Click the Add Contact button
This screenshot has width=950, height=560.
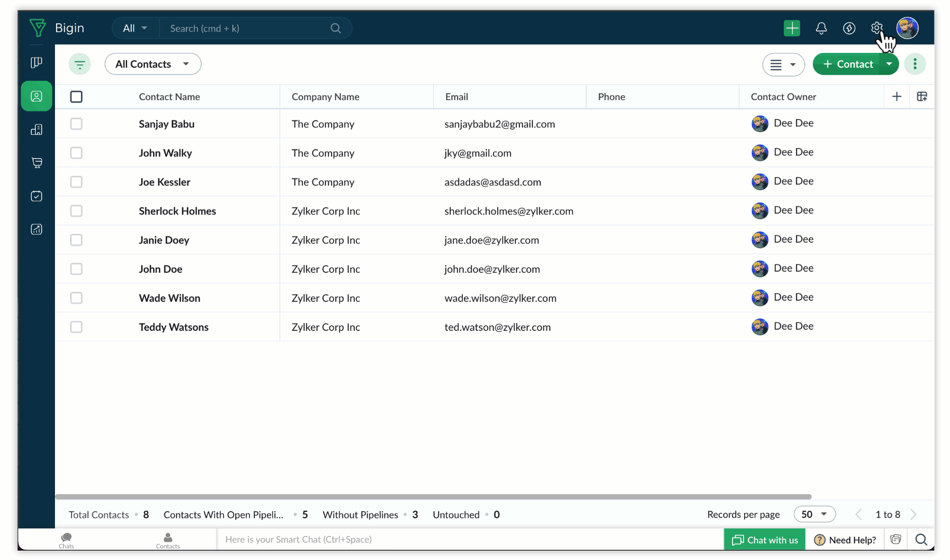coord(847,64)
